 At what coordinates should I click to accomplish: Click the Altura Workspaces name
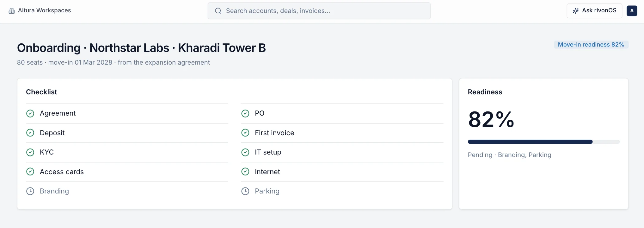click(x=44, y=10)
